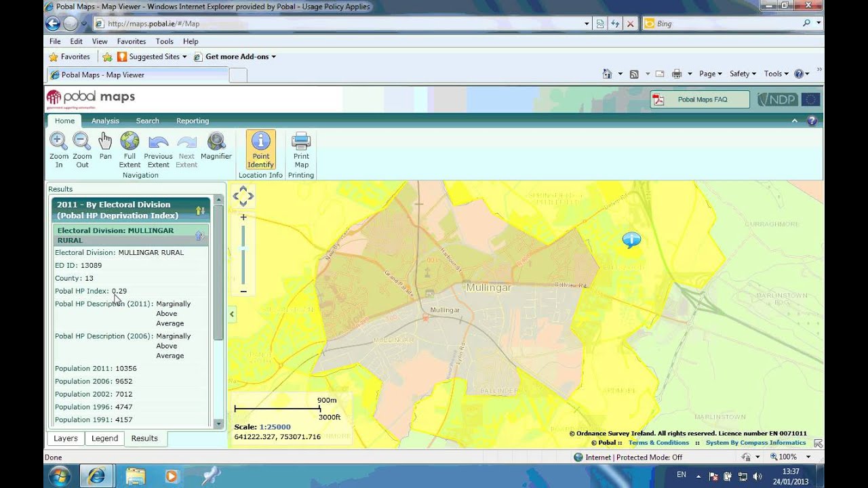Toggle the Point Identify tool
Image resolution: width=868 pixels, height=488 pixels.
(x=260, y=149)
